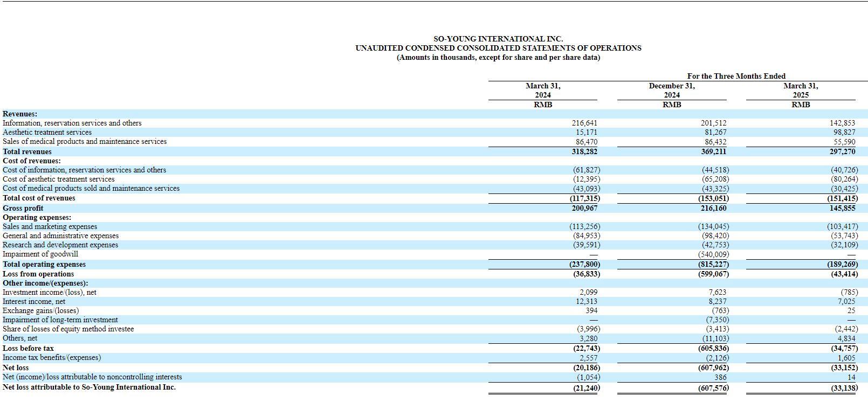
Task: Select the 'For the Three Months Ended' header
Action: 736,76
